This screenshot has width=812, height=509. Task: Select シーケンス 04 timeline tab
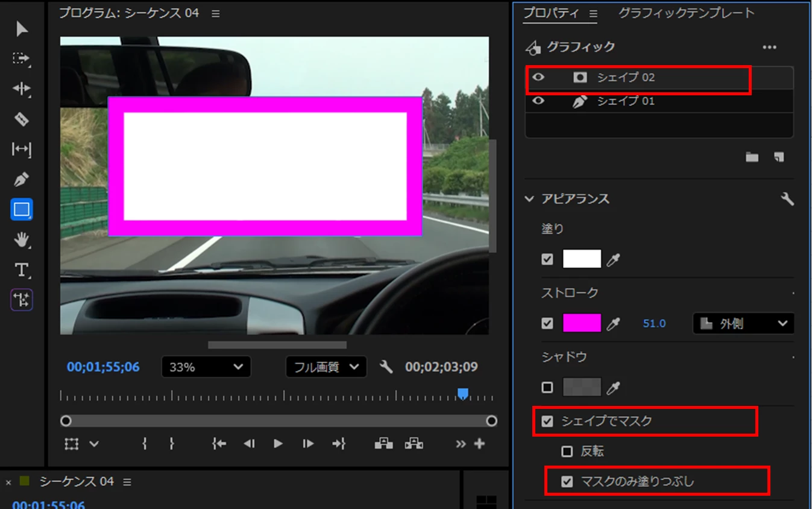77,481
